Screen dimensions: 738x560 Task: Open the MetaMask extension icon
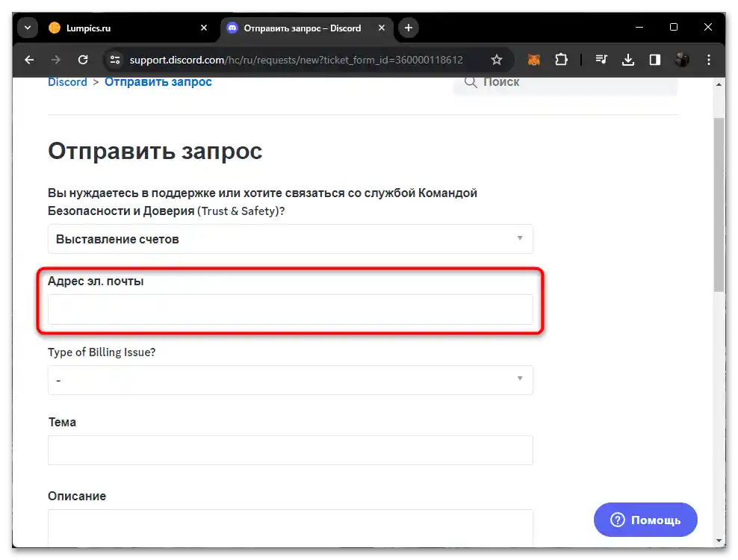[533, 60]
